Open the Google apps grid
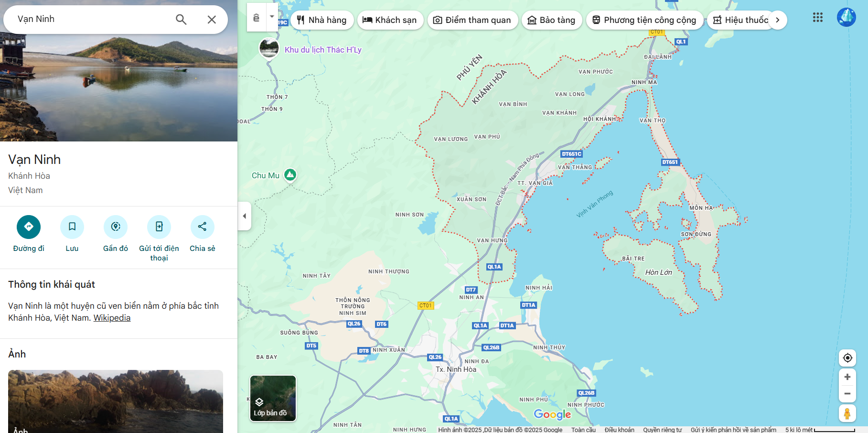The height and width of the screenshot is (433, 868). pos(817,18)
